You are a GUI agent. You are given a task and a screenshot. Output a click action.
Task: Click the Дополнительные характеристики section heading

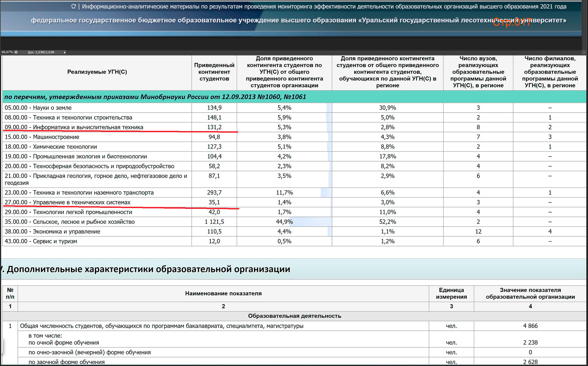[148, 269]
